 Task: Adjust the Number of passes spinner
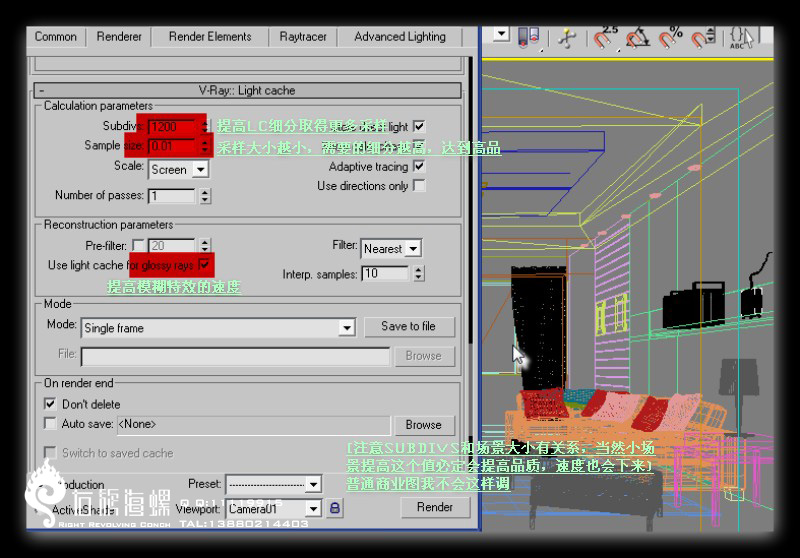(x=205, y=196)
